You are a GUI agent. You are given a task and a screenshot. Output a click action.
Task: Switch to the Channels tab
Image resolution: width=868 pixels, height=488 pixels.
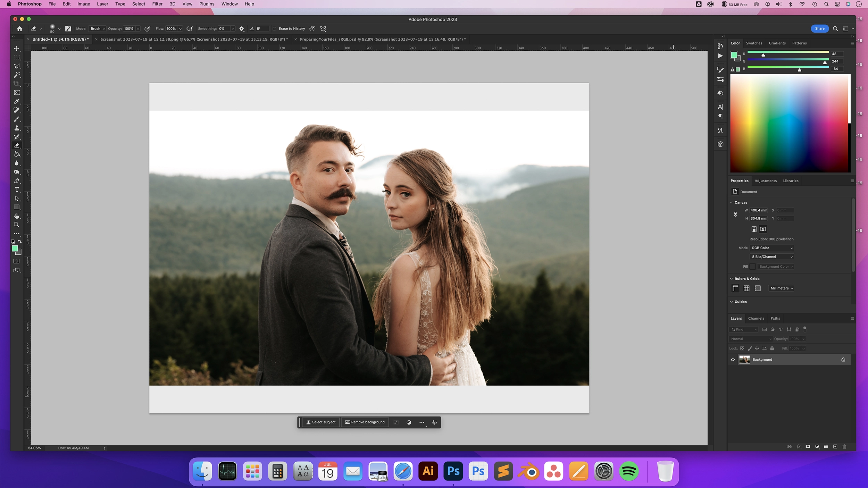(x=756, y=318)
